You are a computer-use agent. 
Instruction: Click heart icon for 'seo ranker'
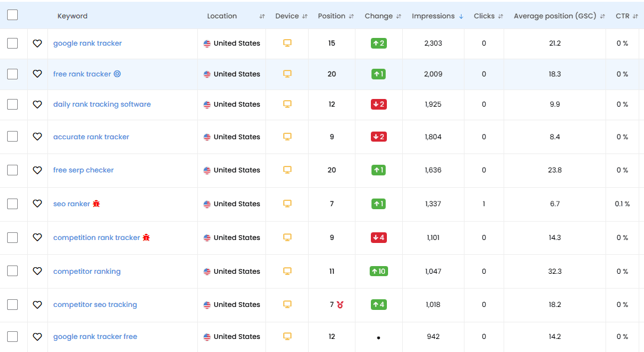[x=37, y=204]
